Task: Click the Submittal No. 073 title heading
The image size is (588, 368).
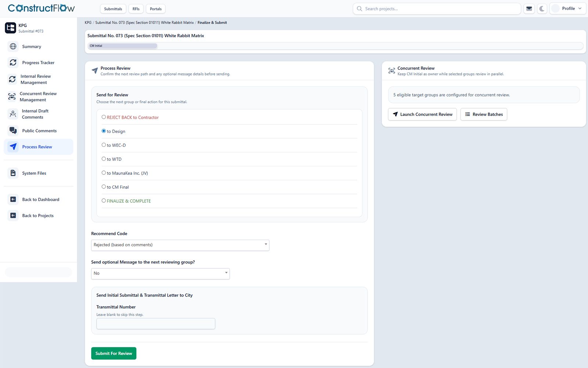Action: click(x=146, y=36)
